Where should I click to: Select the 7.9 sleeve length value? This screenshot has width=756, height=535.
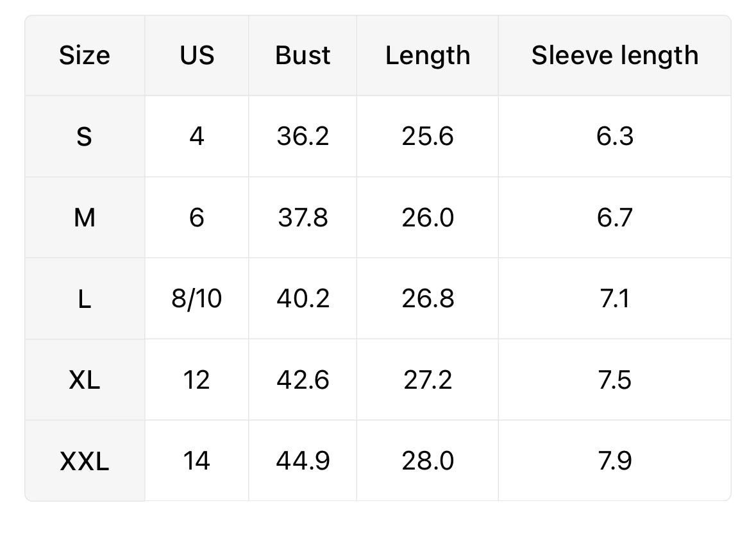[x=614, y=461]
